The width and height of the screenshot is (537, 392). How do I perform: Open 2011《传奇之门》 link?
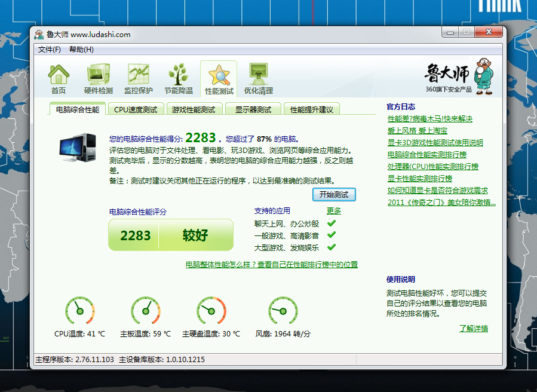441,203
